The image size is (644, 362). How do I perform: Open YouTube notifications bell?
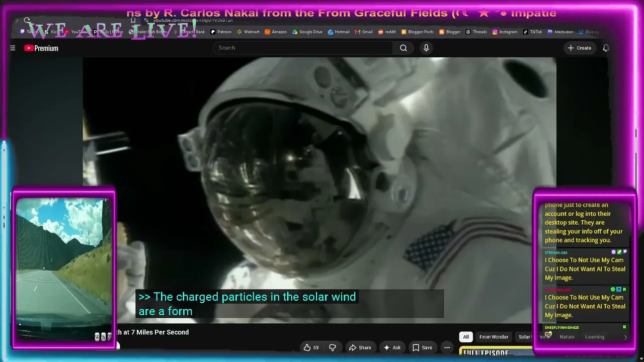coord(606,48)
